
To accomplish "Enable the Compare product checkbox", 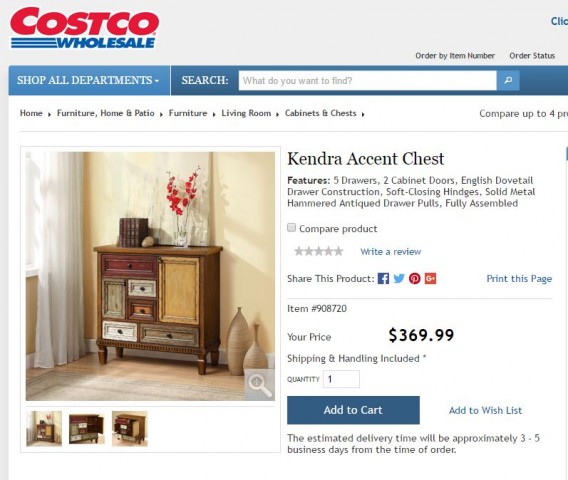I will tap(291, 228).
